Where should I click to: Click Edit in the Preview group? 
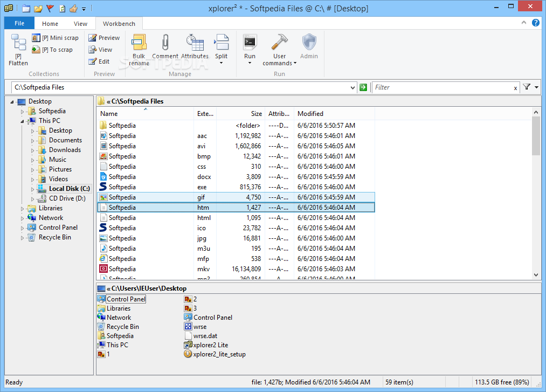99,61
